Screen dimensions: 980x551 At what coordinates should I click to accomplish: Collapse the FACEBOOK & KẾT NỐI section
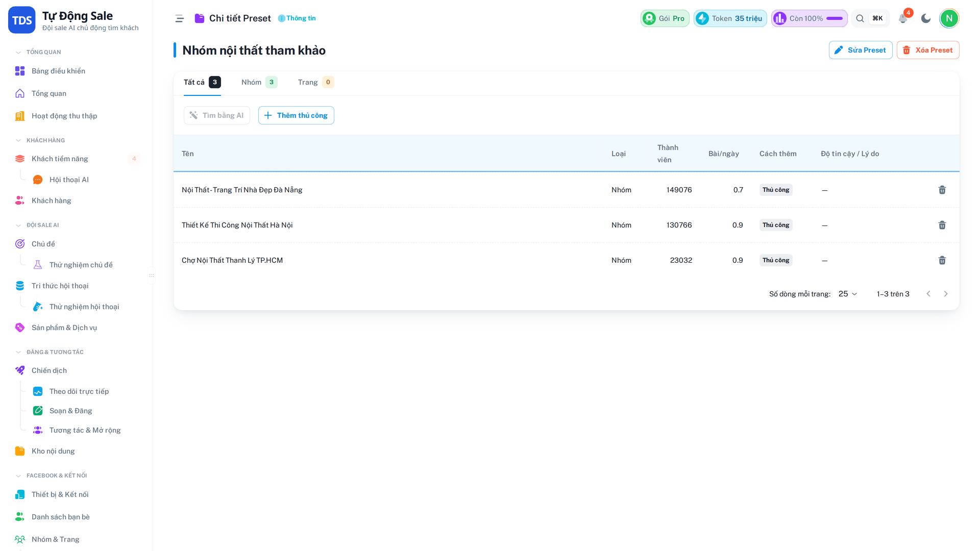click(x=51, y=475)
